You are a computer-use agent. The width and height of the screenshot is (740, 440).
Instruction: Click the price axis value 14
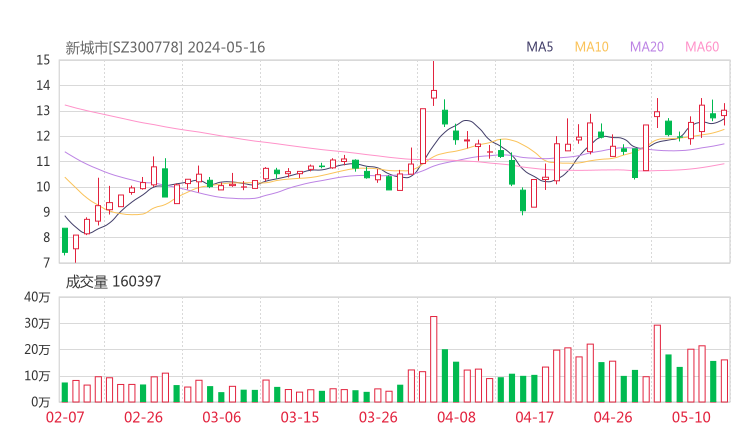click(43, 85)
